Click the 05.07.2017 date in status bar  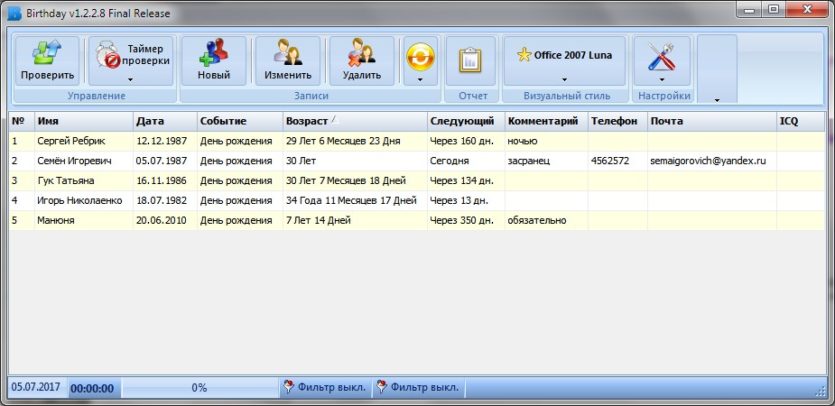tap(36, 387)
